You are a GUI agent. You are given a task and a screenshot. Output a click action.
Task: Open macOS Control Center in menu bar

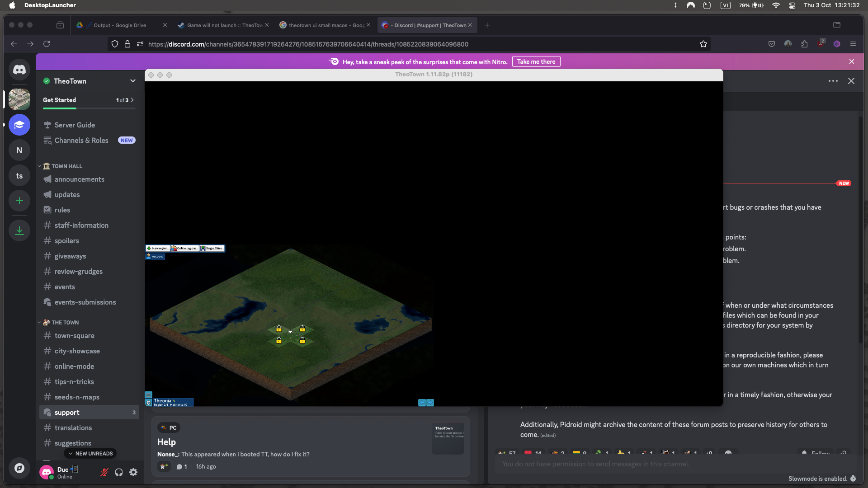coord(792,5)
